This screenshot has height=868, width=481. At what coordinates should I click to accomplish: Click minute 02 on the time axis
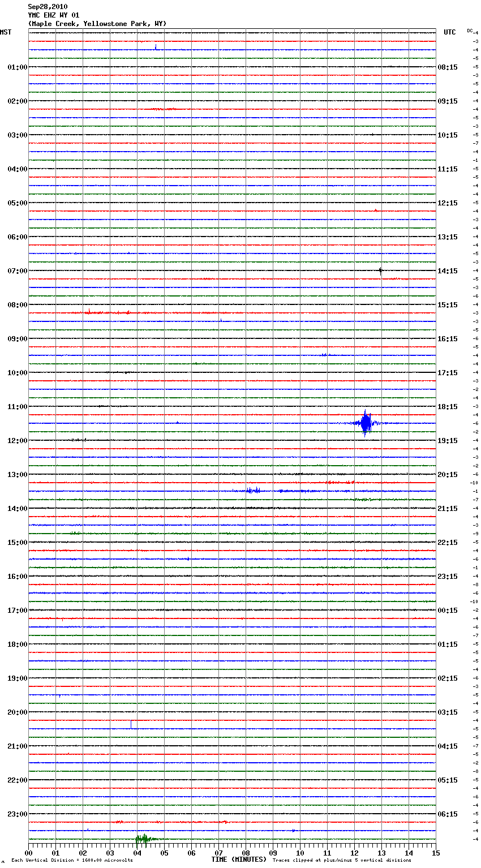click(83, 853)
